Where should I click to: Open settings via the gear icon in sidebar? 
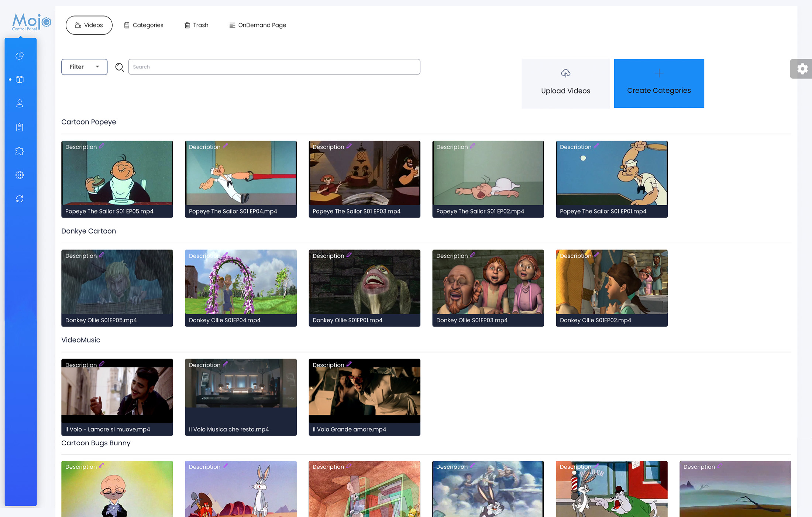coord(19,175)
